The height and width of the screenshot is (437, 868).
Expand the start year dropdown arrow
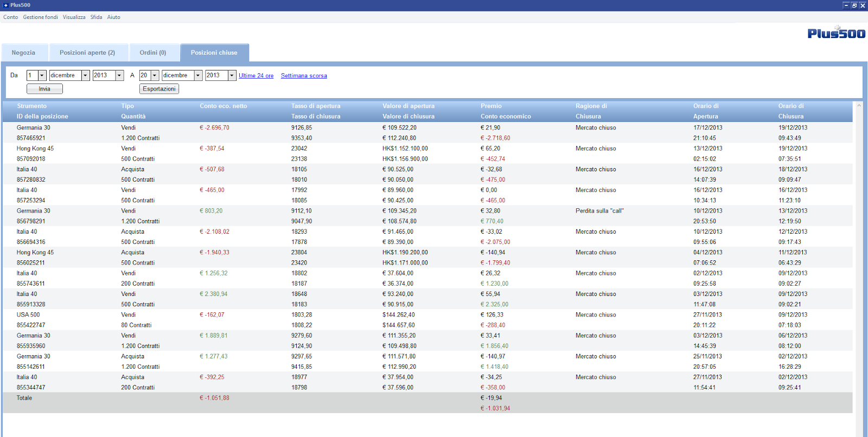(119, 75)
